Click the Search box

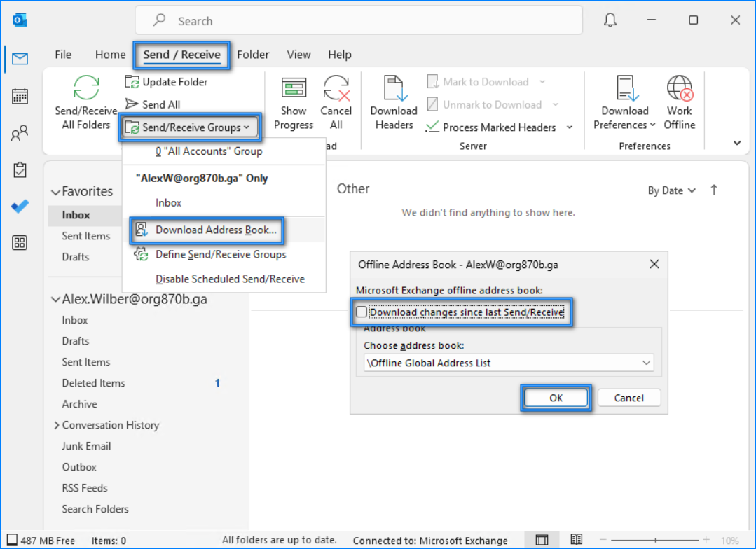tap(359, 21)
